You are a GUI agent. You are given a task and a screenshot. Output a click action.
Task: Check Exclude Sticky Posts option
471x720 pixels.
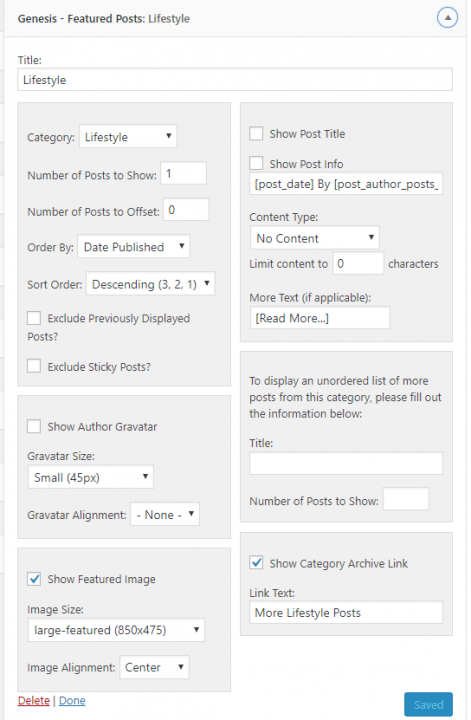pos(34,366)
